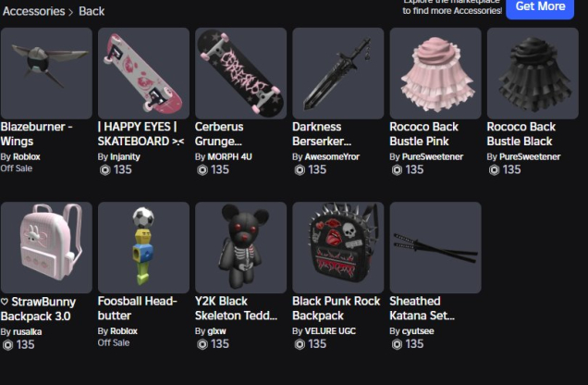Open VELURE UGC creator link
Viewport: 588px width, 385px height.
pos(330,331)
